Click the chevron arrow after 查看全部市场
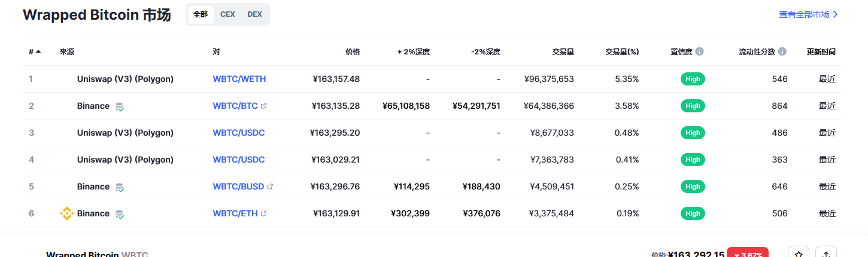This screenshot has width=868, height=257. [835, 14]
